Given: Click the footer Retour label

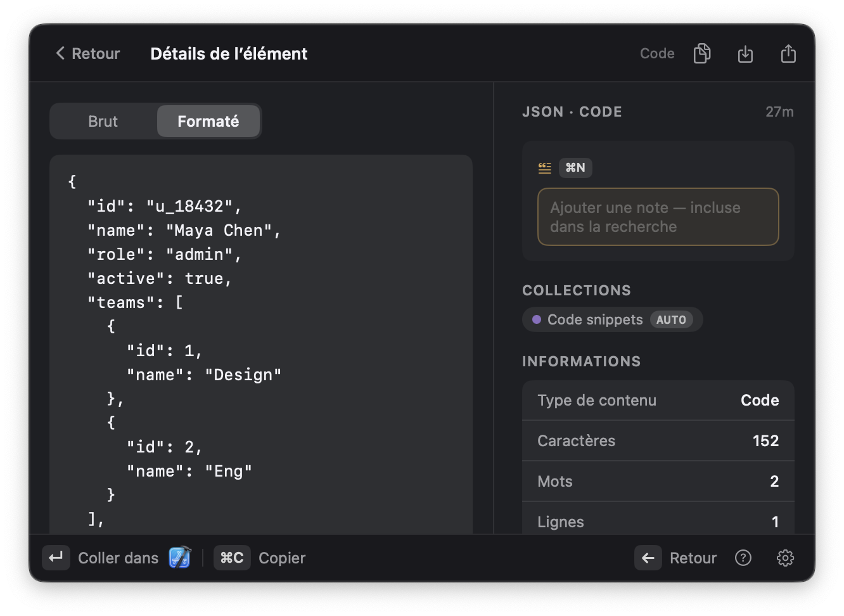Looking at the screenshot, I should tap(693, 558).
